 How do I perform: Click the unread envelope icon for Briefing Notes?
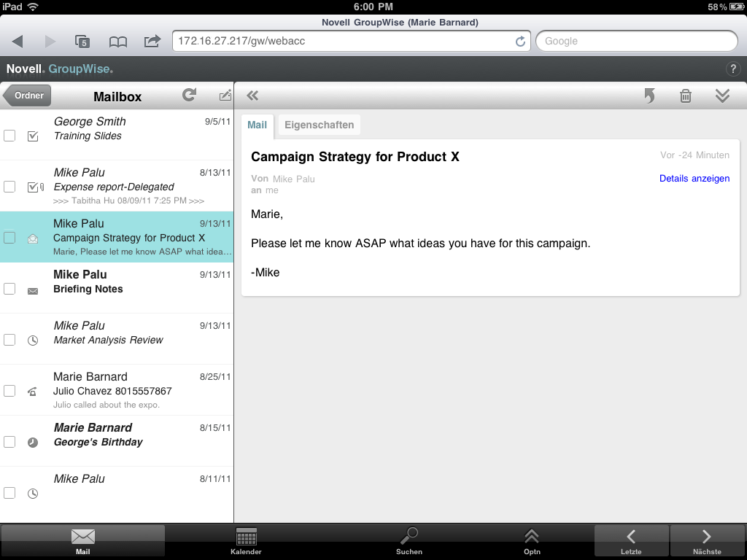(x=33, y=291)
